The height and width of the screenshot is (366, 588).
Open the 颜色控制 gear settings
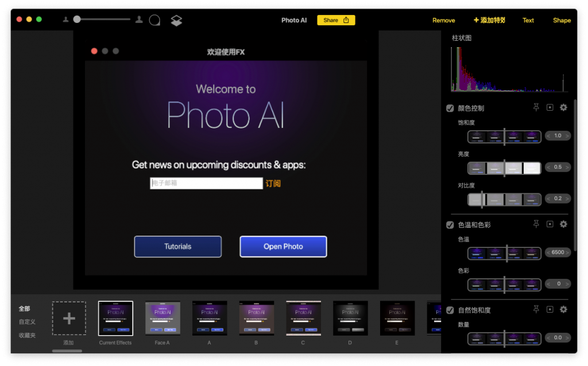click(x=564, y=107)
